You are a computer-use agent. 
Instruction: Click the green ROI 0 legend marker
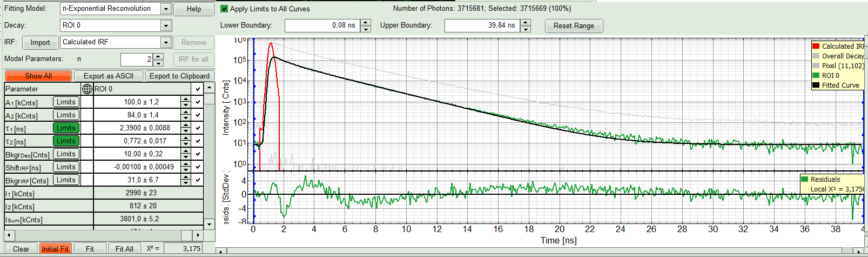coord(816,75)
